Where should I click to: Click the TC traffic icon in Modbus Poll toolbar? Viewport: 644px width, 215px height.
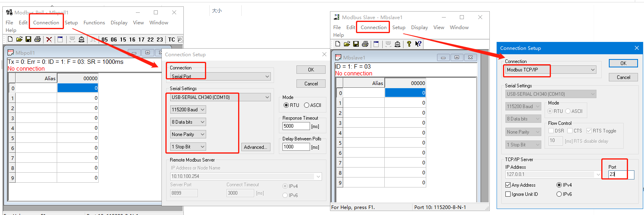(171, 39)
